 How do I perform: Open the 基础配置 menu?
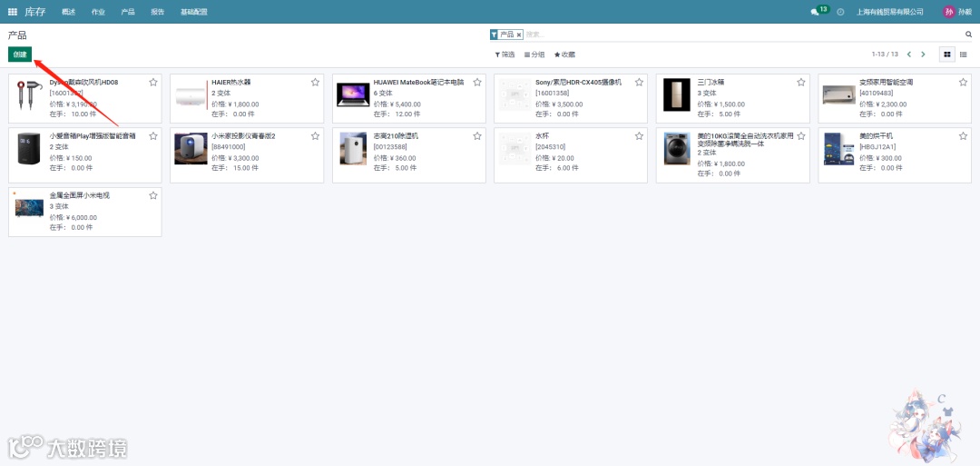click(x=194, y=12)
